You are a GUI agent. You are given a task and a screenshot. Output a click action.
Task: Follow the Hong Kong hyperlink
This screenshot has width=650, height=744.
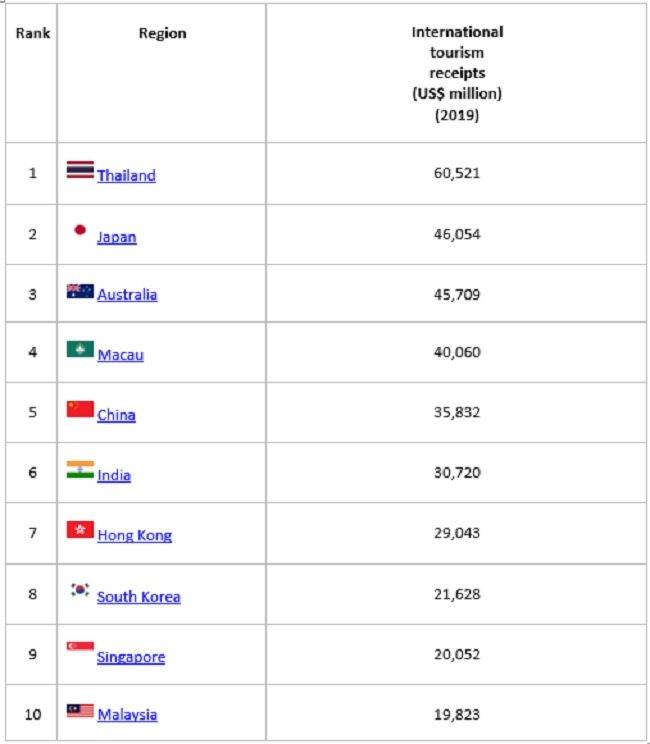coord(135,535)
